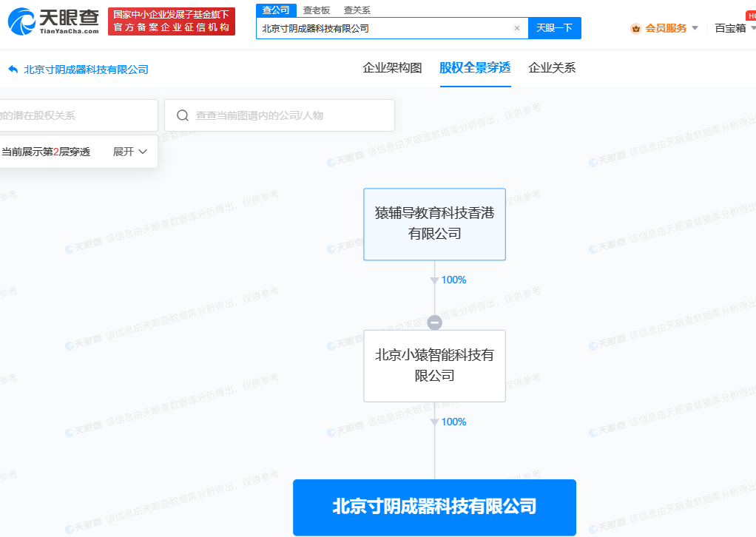
Task: Open the 企业架构图 tab
Action: click(392, 68)
